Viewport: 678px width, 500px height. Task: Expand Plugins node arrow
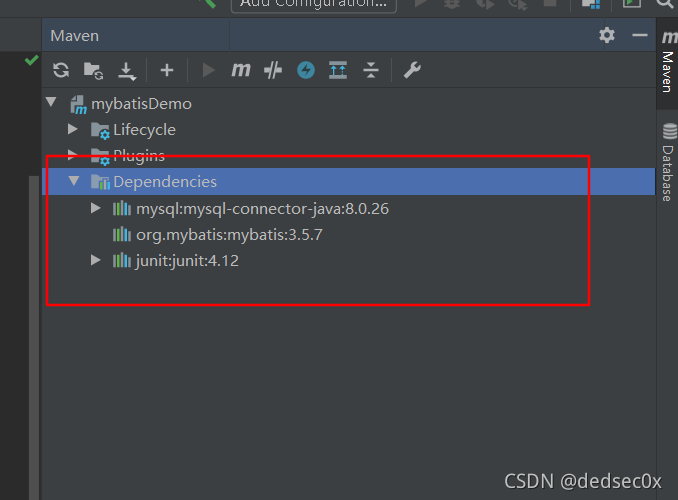click(72, 154)
